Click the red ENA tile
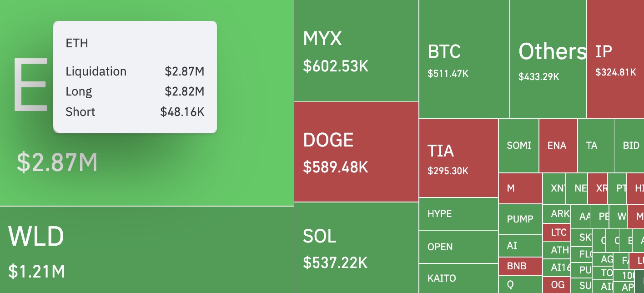This screenshot has width=644, height=293. tap(558, 146)
